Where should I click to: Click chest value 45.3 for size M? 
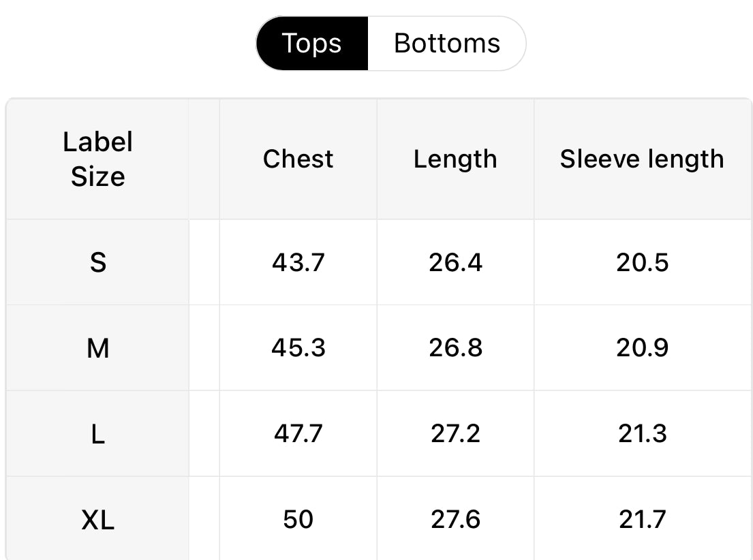pyautogui.click(x=298, y=347)
